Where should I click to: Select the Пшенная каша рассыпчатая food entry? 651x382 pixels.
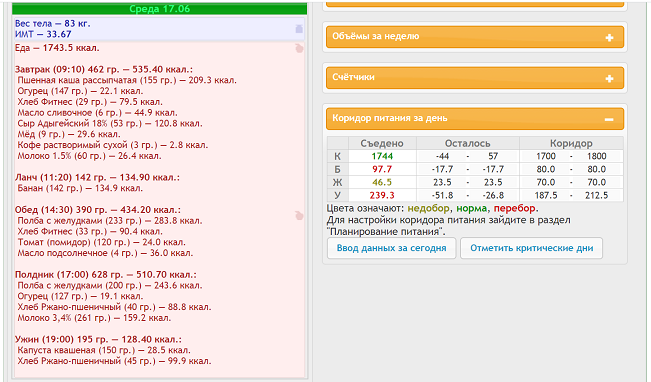[127, 80]
